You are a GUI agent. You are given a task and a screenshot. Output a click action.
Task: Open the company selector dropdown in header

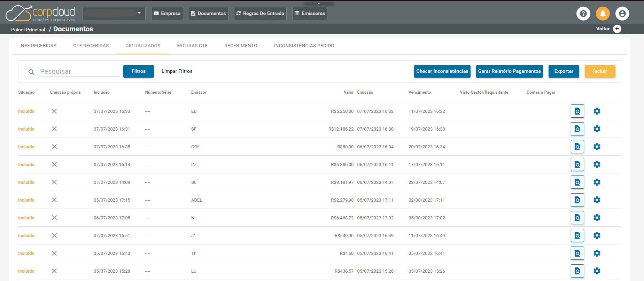point(114,13)
